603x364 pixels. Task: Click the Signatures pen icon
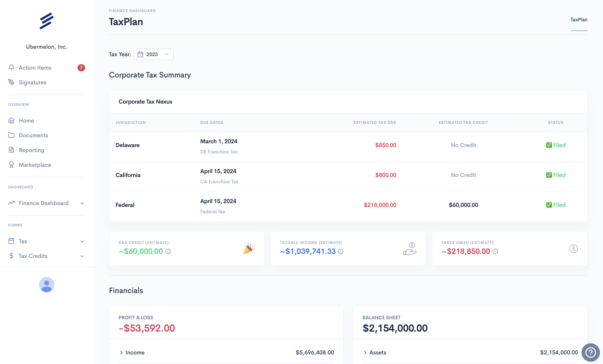[x=11, y=82]
